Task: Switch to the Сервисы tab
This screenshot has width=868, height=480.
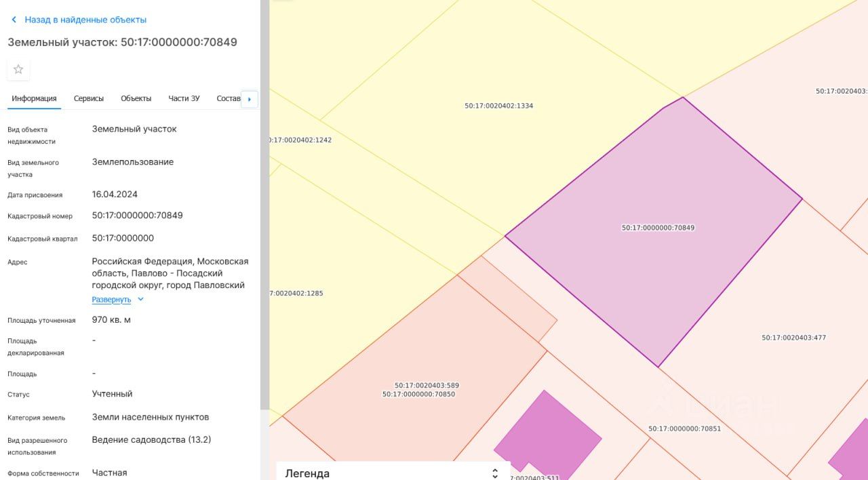Action: click(x=89, y=98)
